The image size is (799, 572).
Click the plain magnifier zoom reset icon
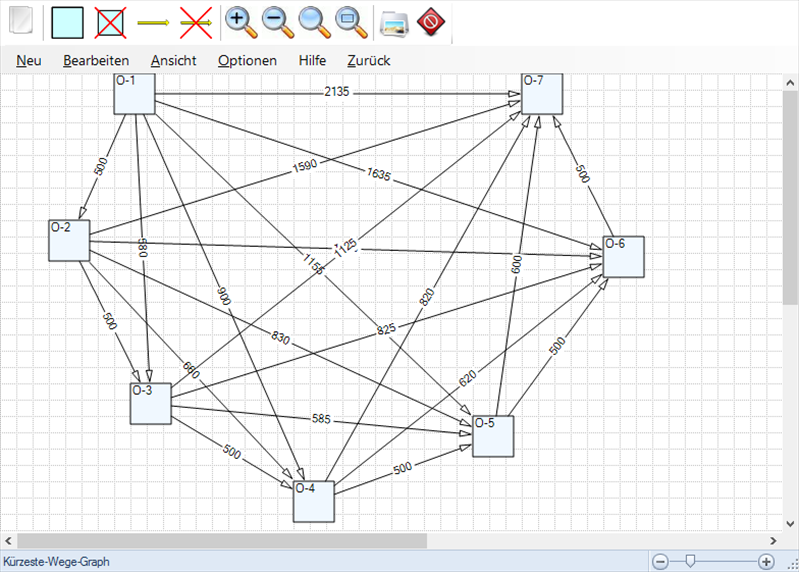312,20
